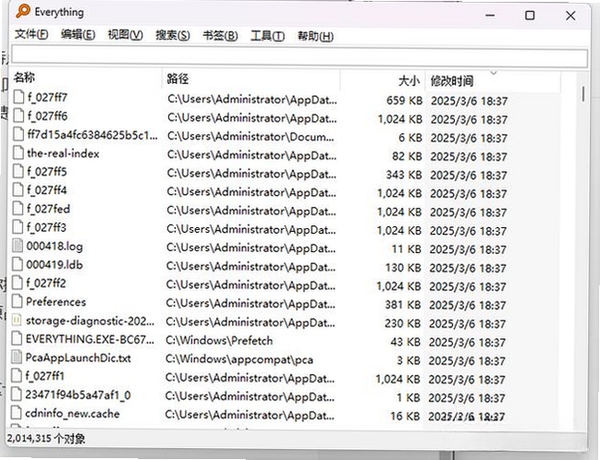Viewport: 600px width, 460px height.
Task: Click the vertical scrollbar thumb
Action: pos(583,94)
